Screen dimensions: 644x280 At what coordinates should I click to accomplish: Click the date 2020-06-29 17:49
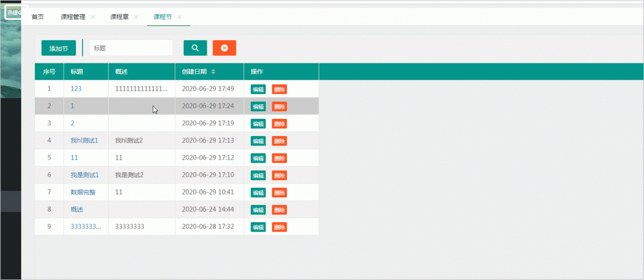click(x=208, y=89)
